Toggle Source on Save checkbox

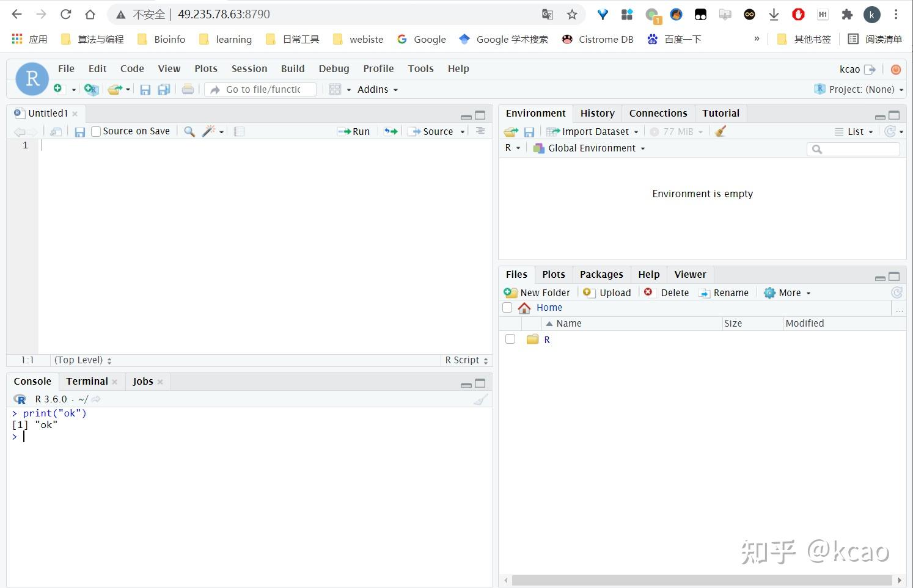(x=96, y=132)
